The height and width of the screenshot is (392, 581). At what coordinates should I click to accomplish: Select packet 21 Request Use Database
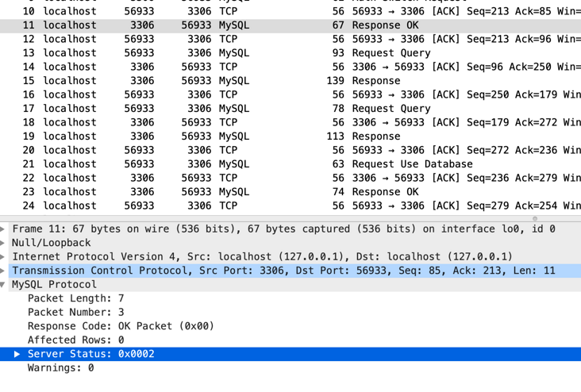coord(290,164)
